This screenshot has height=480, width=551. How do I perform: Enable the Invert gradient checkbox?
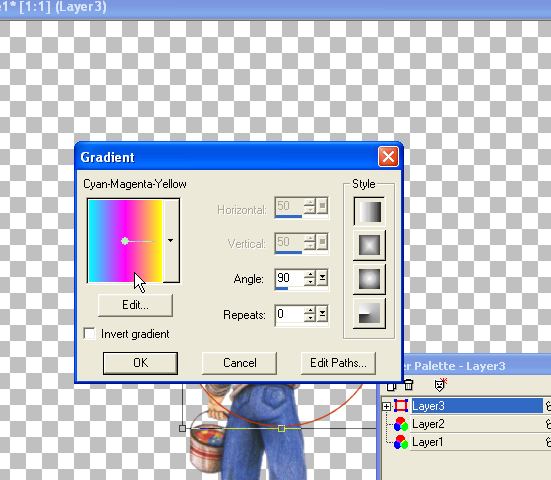[x=89, y=333]
